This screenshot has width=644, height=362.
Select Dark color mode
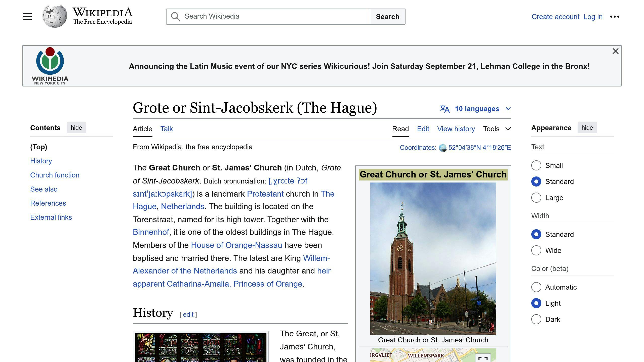536,319
